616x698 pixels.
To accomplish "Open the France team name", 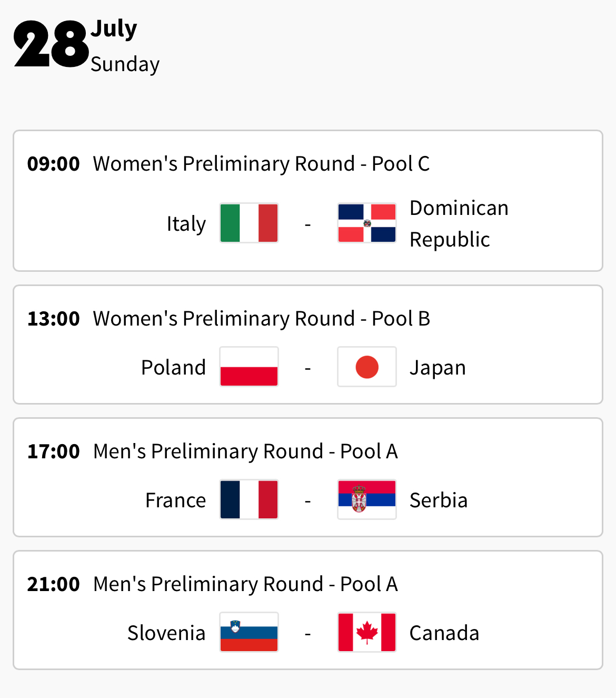I will coord(175,500).
